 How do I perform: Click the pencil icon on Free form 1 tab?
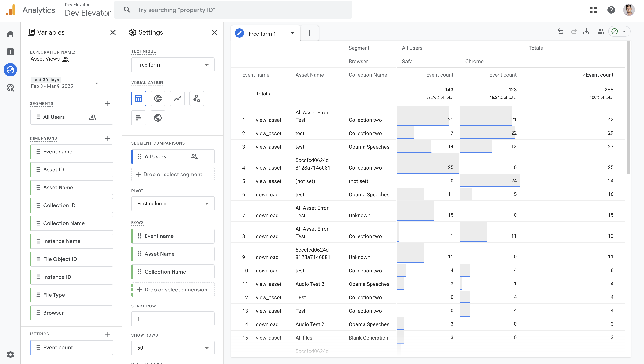point(239,33)
